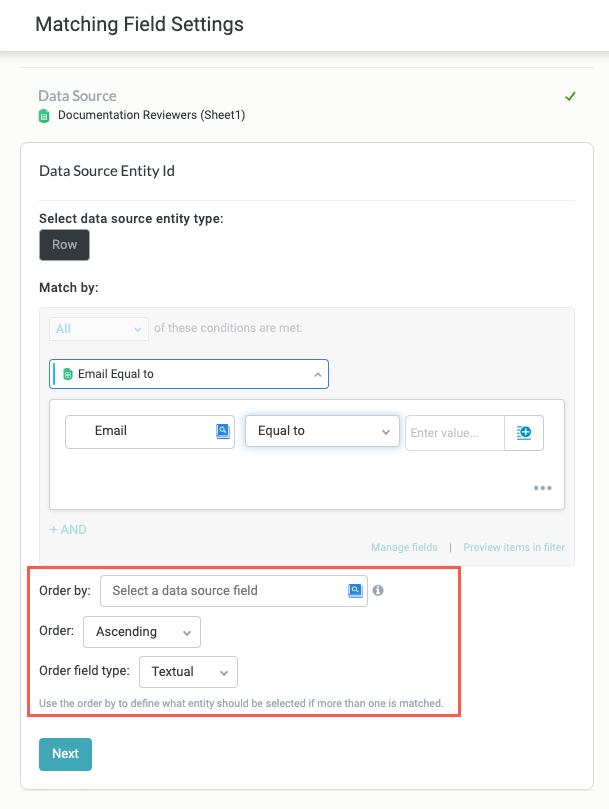This screenshot has width=609, height=809.
Task: Open field picker icon in Email field
Action: click(223, 431)
